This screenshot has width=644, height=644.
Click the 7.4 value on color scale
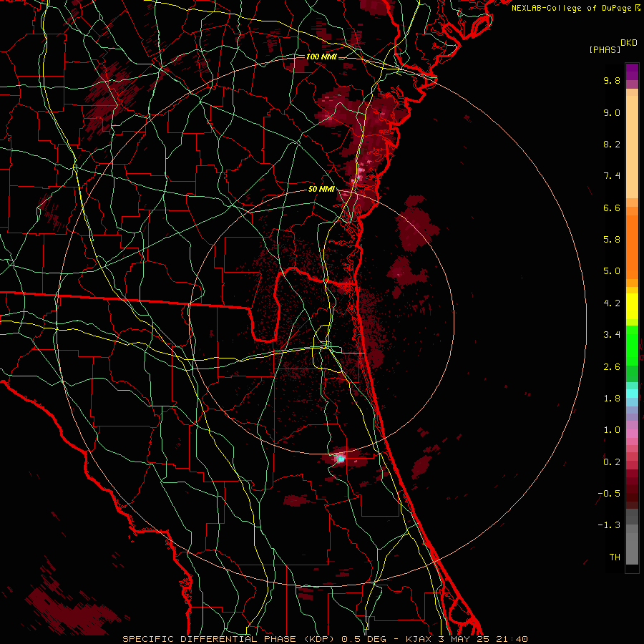pos(612,176)
